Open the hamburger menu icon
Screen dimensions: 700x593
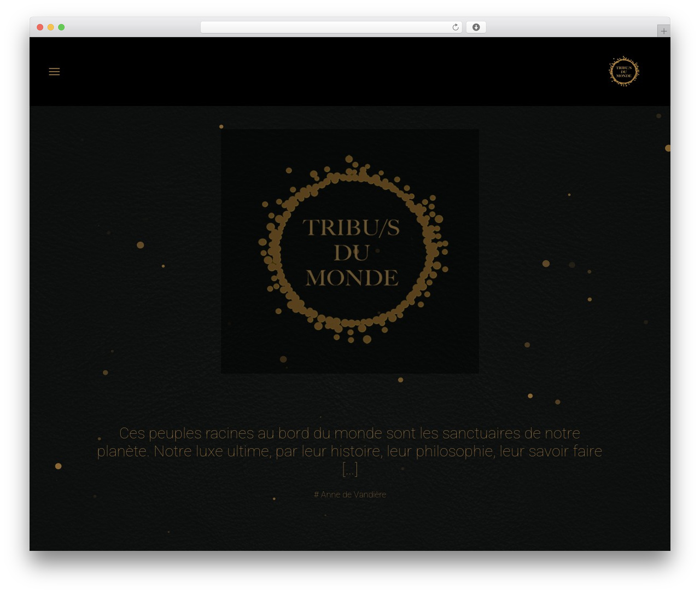[54, 72]
